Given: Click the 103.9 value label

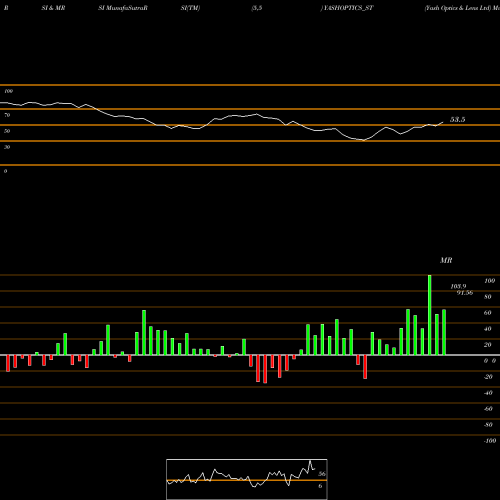Looking at the screenshot, I should coord(458,286).
